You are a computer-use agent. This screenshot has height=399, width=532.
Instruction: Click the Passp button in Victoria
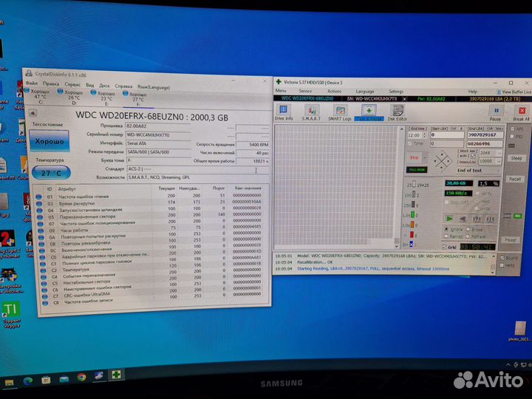(511, 240)
